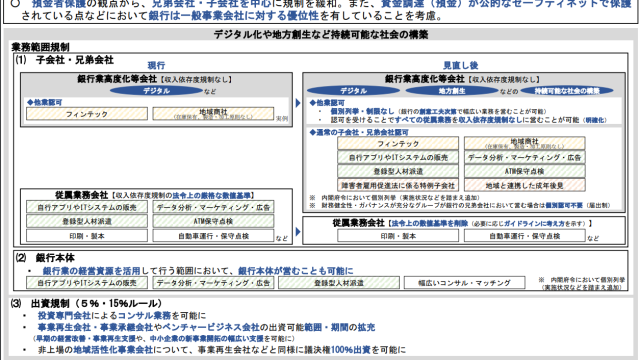Select the 障害者雇用促進法に係る特例子会社 box

point(398,185)
